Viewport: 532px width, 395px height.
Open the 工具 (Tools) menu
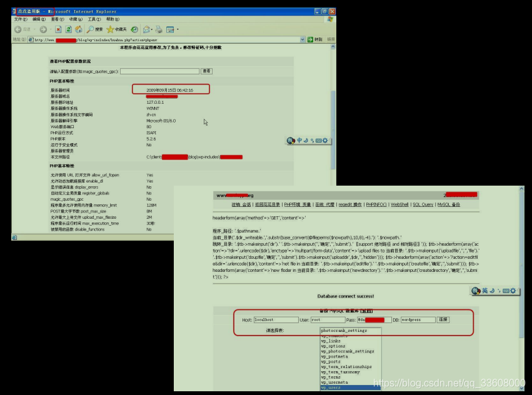click(94, 19)
